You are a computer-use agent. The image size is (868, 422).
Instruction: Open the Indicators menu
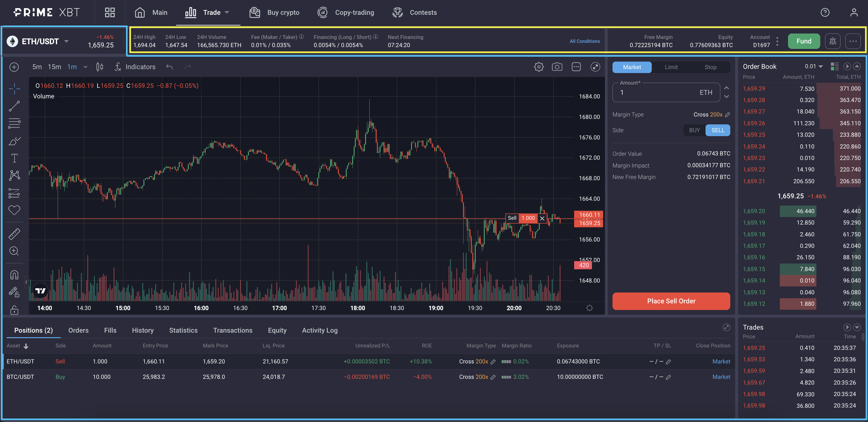pos(135,67)
